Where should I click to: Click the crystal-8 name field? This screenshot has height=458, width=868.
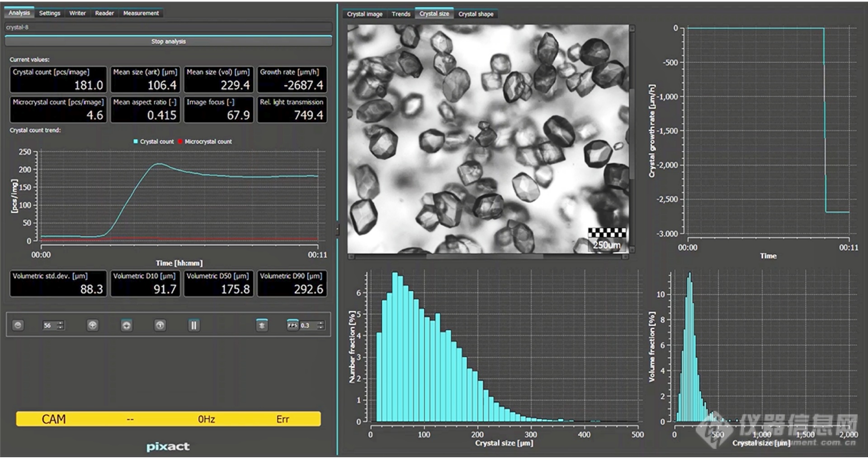pos(168,27)
